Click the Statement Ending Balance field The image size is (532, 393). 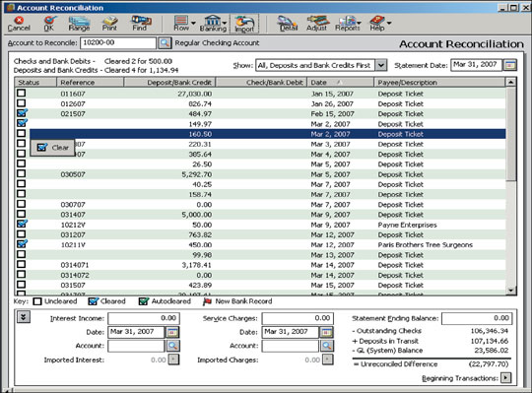tap(477, 318)
